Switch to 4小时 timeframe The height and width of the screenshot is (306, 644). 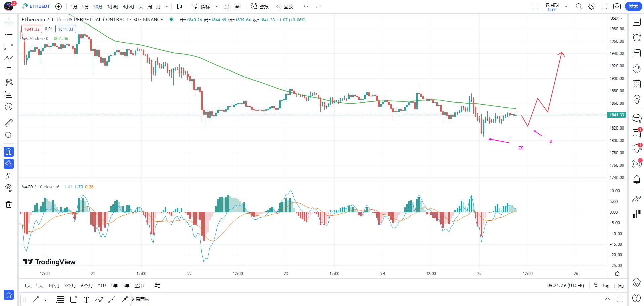point(128,7)
